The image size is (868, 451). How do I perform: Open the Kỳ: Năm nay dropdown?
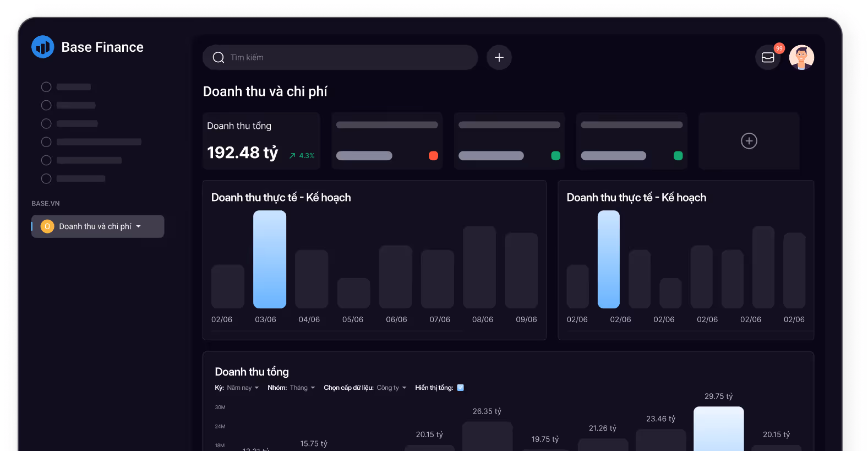[237, 388]
